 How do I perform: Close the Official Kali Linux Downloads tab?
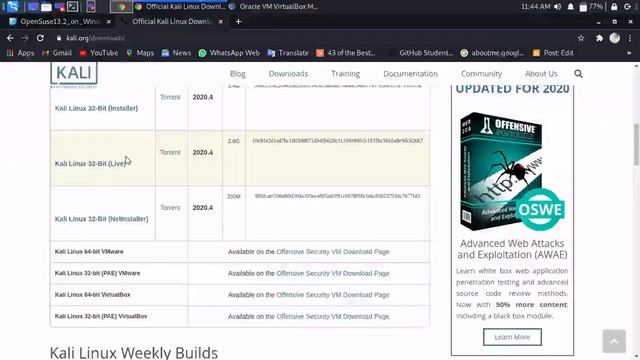[220, 22]
